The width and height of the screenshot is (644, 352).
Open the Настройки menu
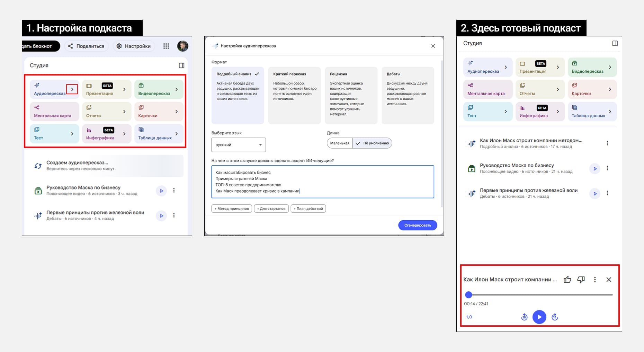click(x=134, y=46)
